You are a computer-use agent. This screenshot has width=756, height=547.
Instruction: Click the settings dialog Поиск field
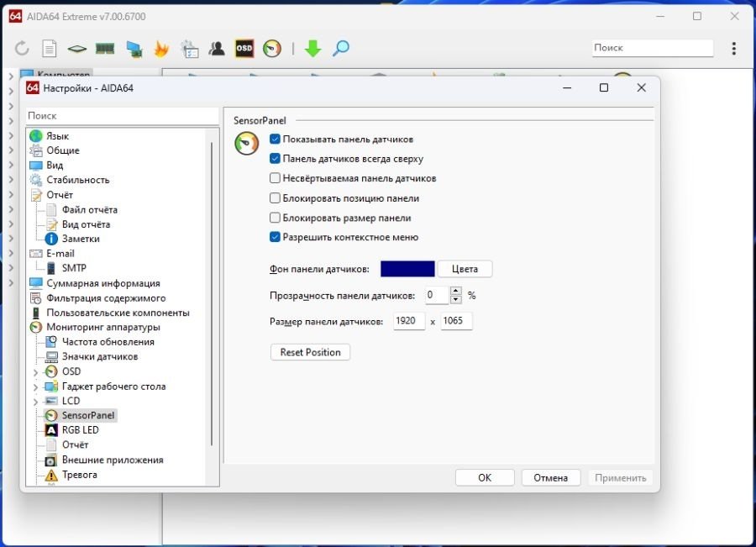[x=123, y=116]
